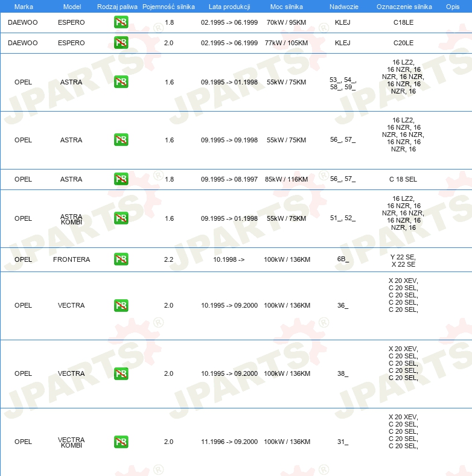The height and width of the screenshot is (476, 472).
Task: Click capacity 2.0 in Vectra Kombi row
Action: pos(168,442)
